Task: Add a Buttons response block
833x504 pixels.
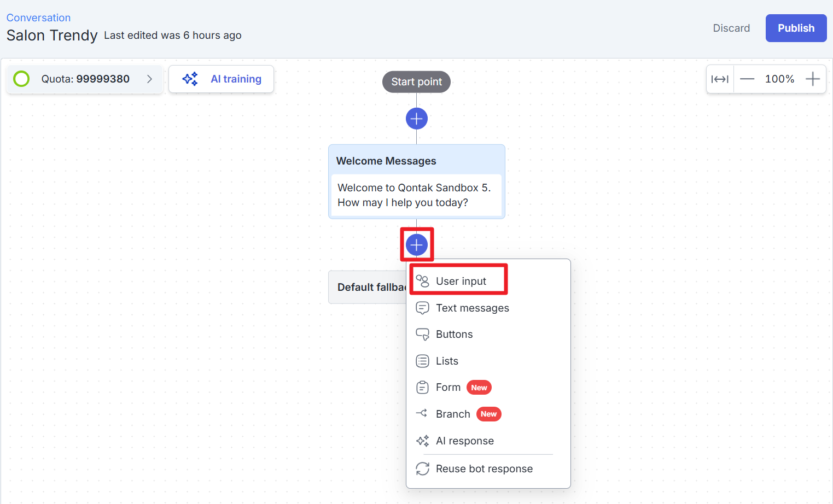Action: click(x=454, y=335)
